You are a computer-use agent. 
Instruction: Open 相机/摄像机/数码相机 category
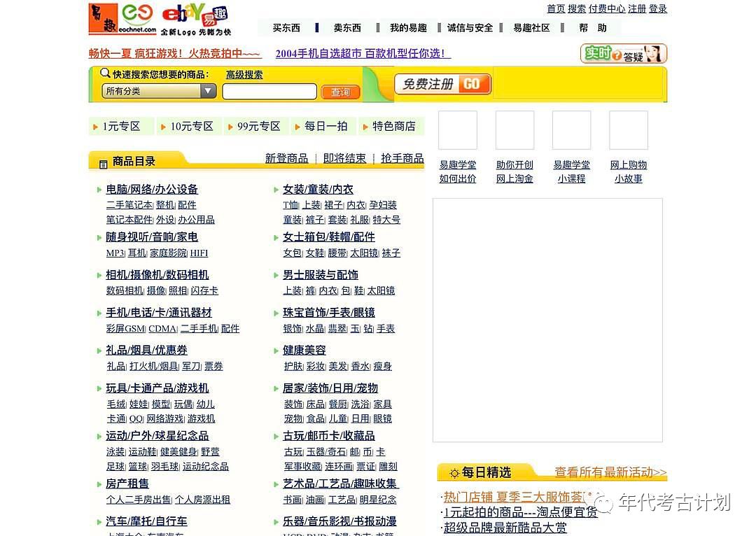point(157,275)
